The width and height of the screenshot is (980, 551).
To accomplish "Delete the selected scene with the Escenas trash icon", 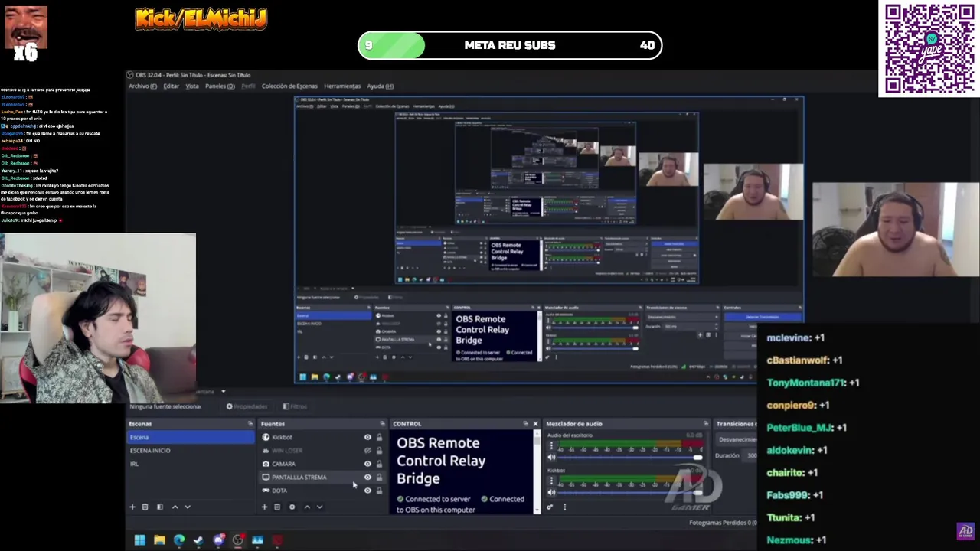I will 145,507.
